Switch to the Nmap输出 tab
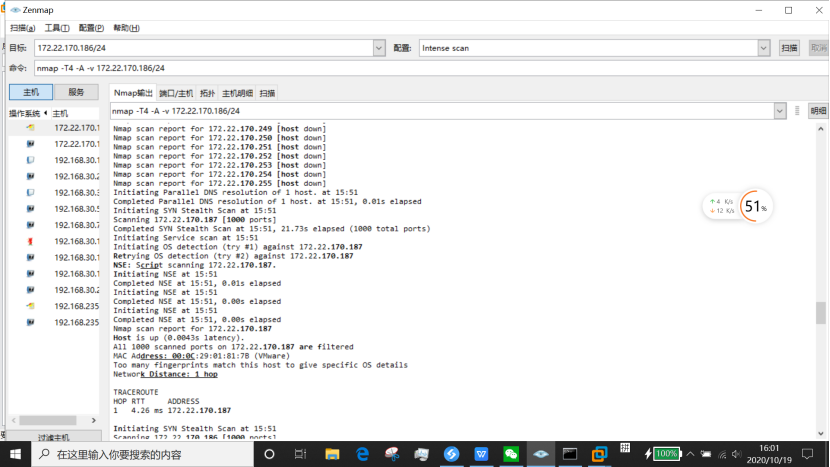Screen dimensions: 830x467 click(x=133, y=93)
